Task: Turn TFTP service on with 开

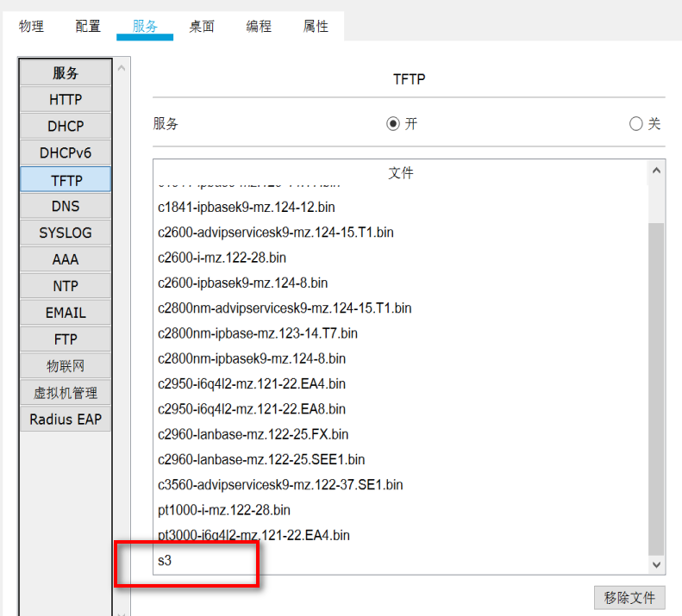Action: tap(393, 124)
